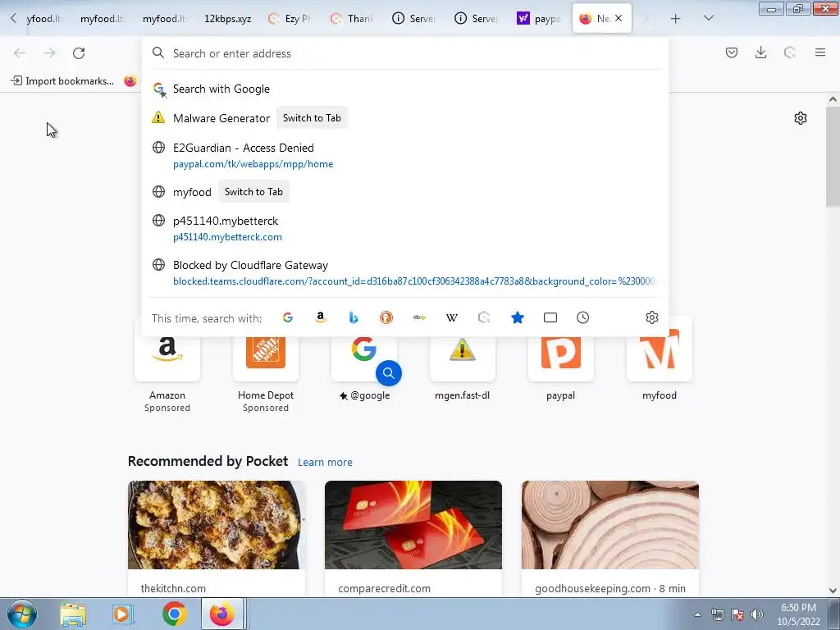Viewport: 840px width, 630px height.
Task: Click the vertical scrollbar thumb
Action: pyautogui.click(x=833, y=157)
